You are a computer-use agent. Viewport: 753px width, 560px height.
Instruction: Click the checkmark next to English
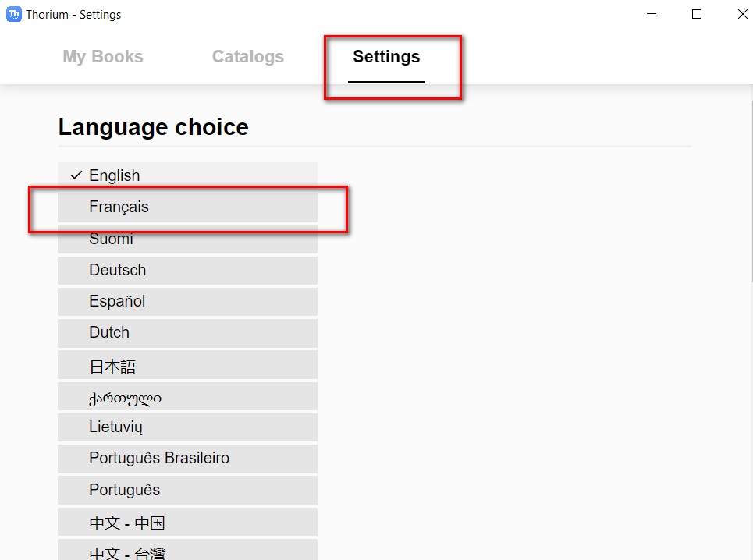point(76,175)
